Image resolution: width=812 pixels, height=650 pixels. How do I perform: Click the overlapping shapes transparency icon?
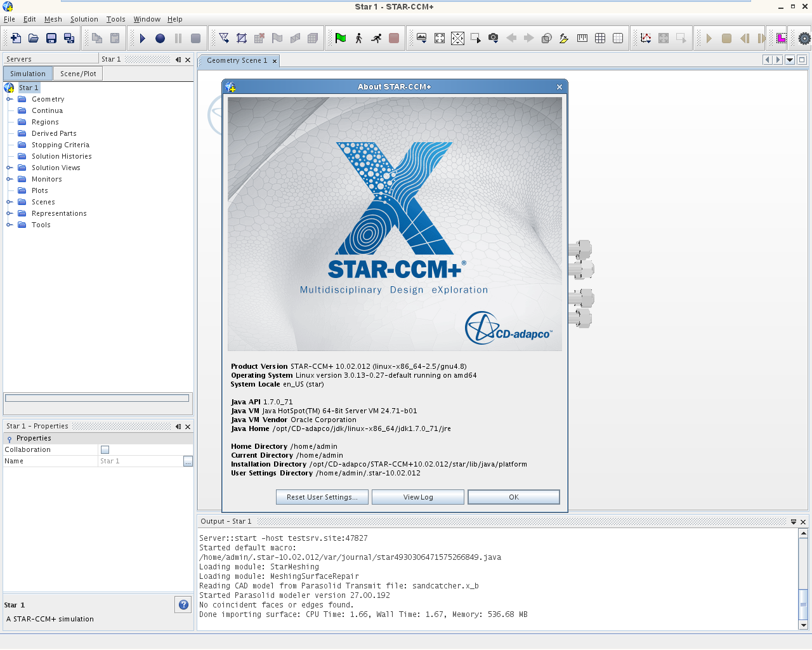546,38
